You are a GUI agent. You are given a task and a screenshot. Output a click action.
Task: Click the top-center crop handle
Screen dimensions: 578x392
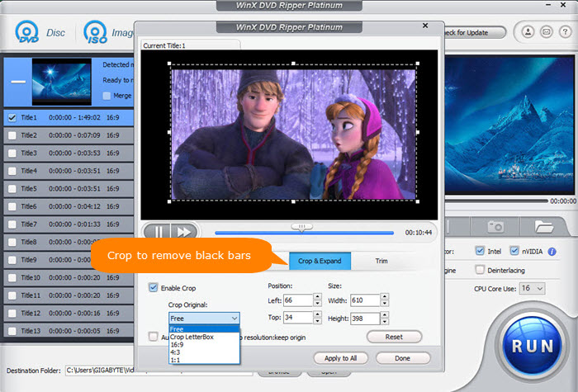point(293,64)
